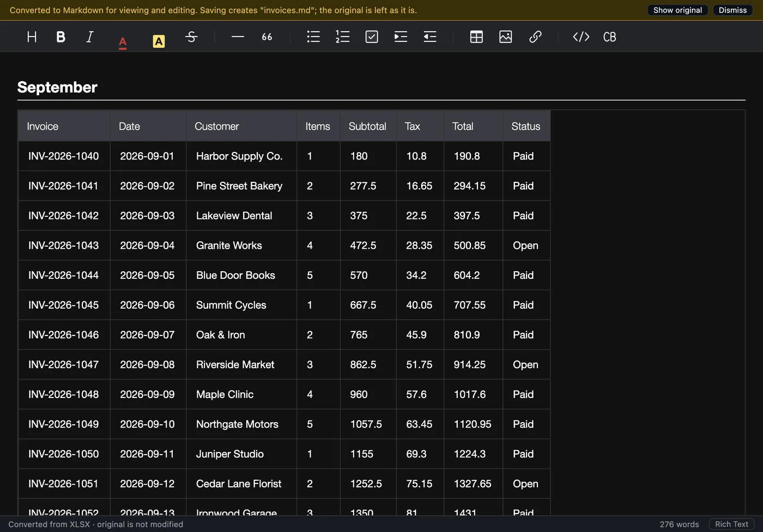Click the 276 words count
This screenshot has width=763, height=532.
(679, 524)
